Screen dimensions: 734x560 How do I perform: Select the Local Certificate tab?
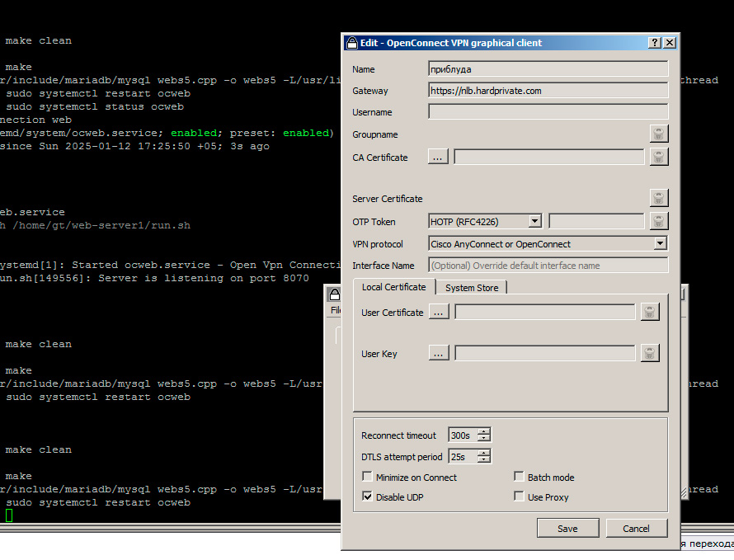tap(394, 287)
